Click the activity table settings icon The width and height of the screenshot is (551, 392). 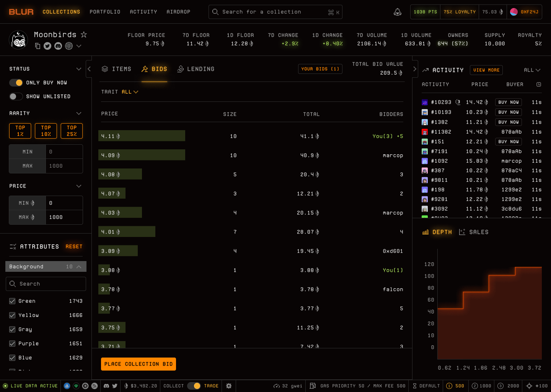pos(539,84)
